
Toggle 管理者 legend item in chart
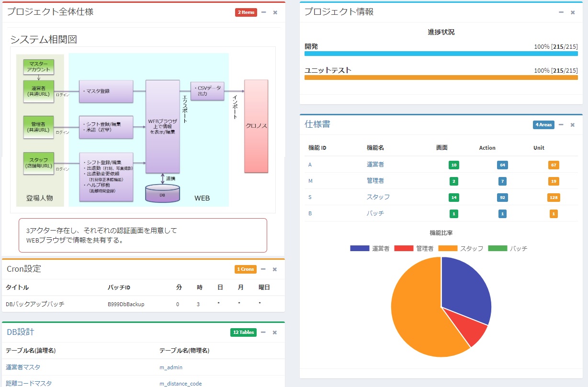click(414, 249)
